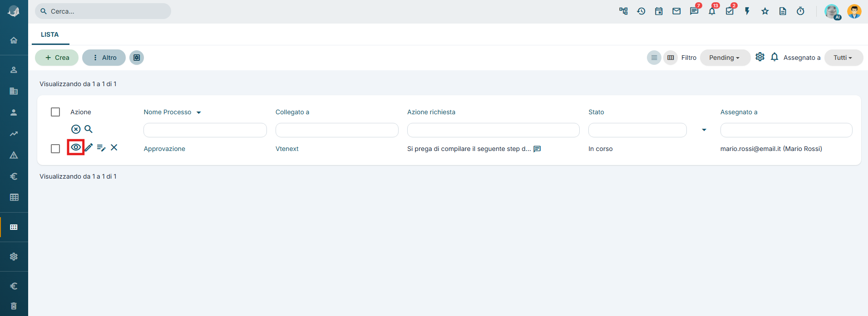This screenshot has width=868, height=316.
Task: Open the sidebar settings gear icon
Action: coord(14,257)
